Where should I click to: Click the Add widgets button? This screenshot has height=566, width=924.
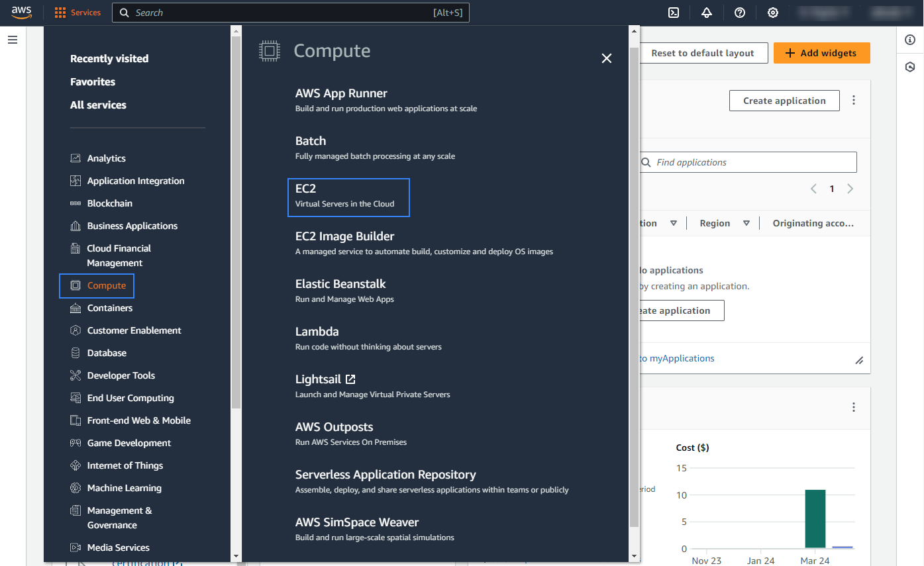click(x=821, y=53)
